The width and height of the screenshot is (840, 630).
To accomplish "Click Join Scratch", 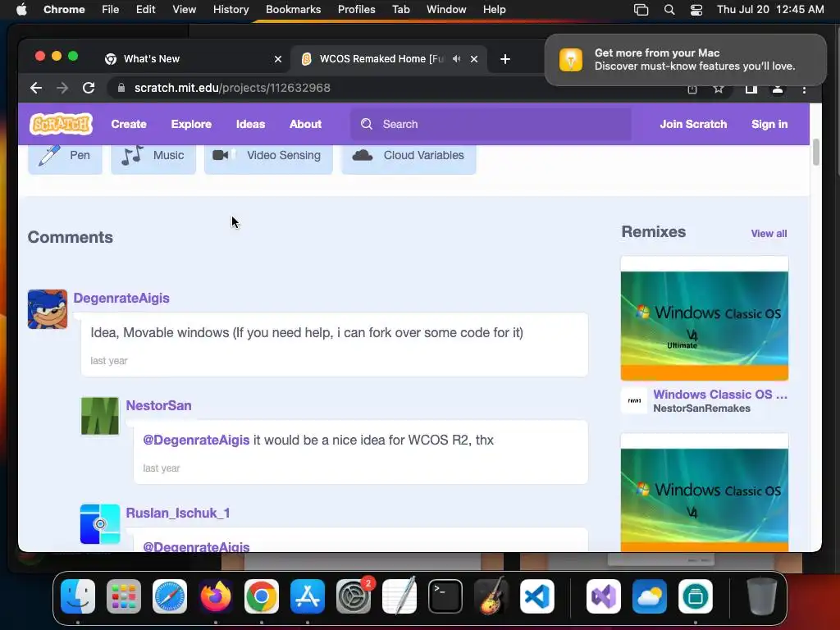I will 693,124.
